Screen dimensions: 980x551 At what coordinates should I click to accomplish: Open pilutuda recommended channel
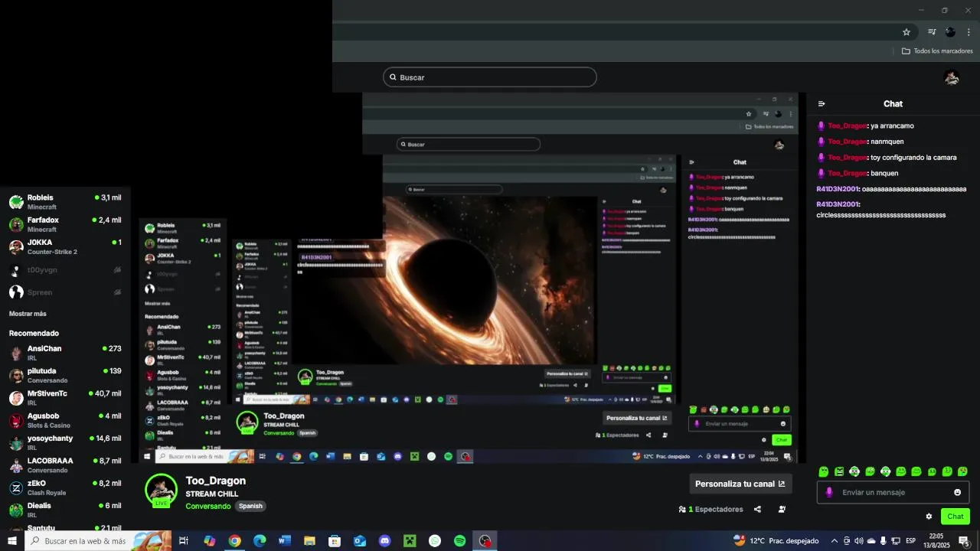65,375
